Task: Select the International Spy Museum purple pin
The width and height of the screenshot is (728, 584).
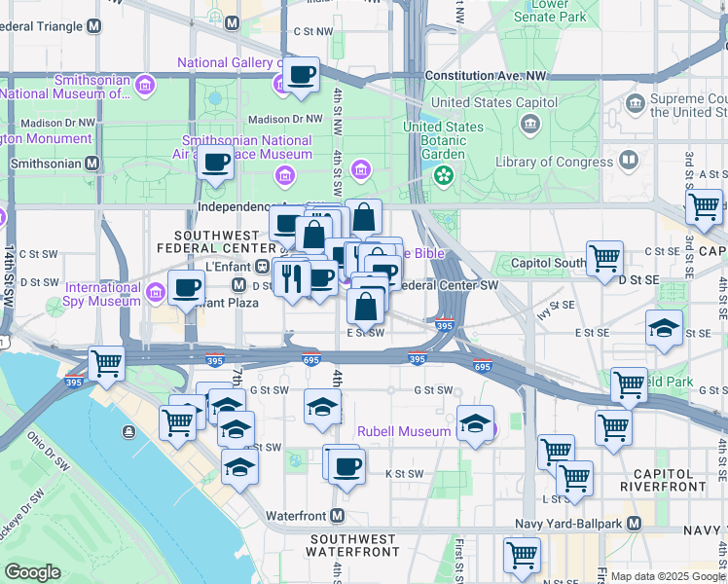Action: (x=155, y=293)
